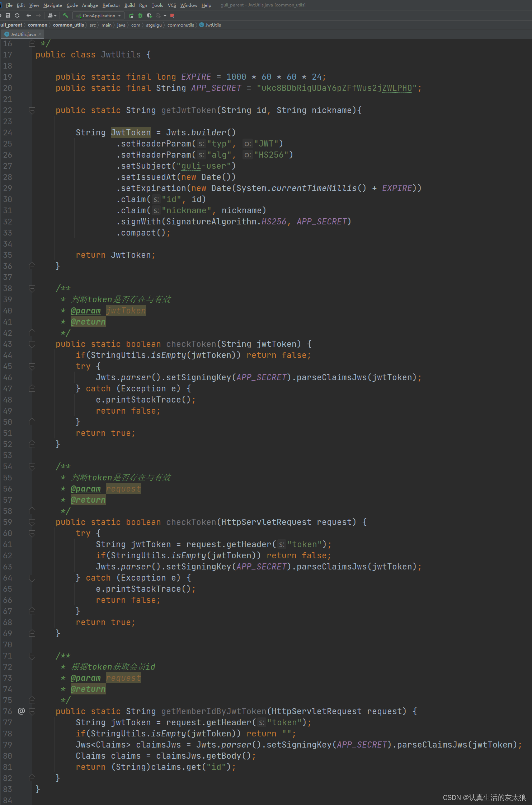Rerun the application with the green rerun icon
532x805 pixels.
point(131,15)
